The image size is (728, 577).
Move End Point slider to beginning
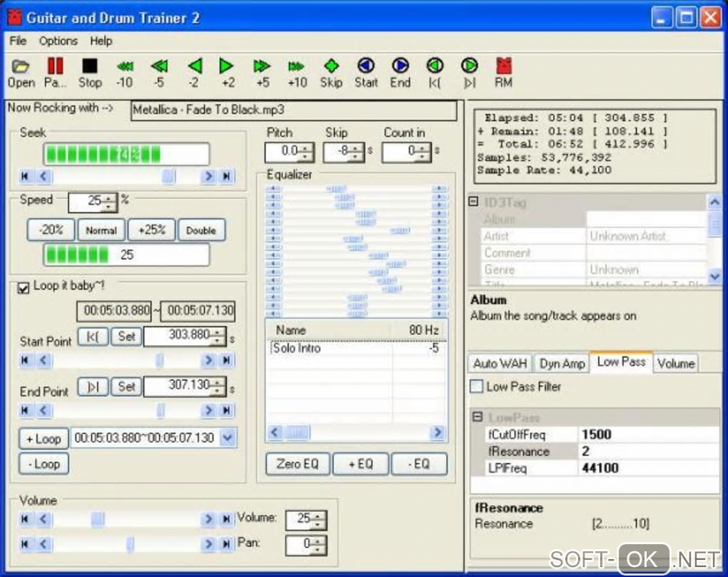point(25,410)
